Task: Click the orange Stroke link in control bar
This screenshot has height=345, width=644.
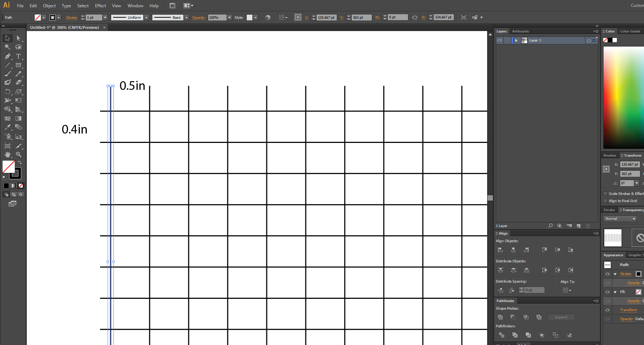Action: [x=72, y=18]
